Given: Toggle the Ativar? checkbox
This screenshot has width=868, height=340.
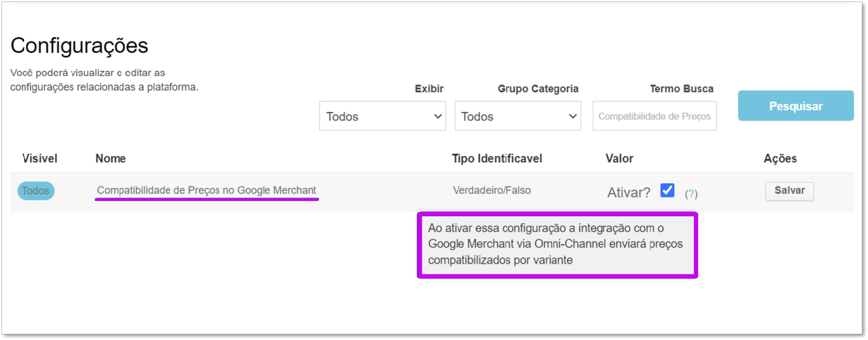Looking at the screenshot, I should 667,191.
